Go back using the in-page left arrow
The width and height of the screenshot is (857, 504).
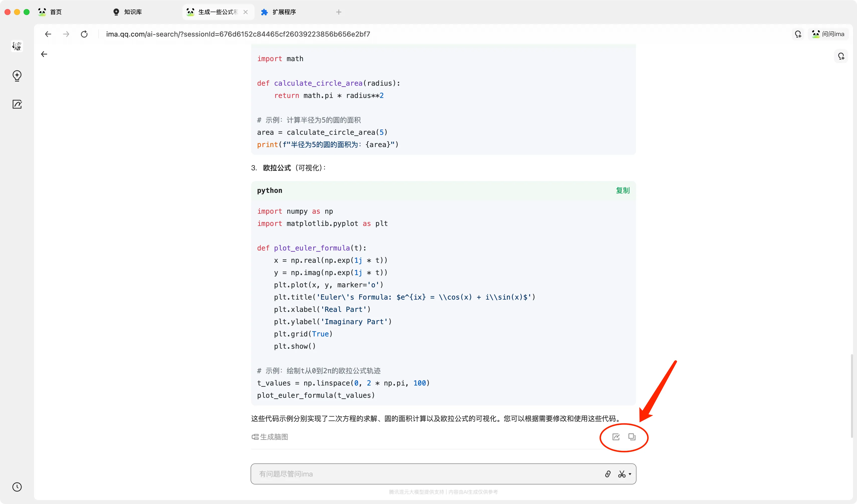pyautogui.click(x=44, y=54)
